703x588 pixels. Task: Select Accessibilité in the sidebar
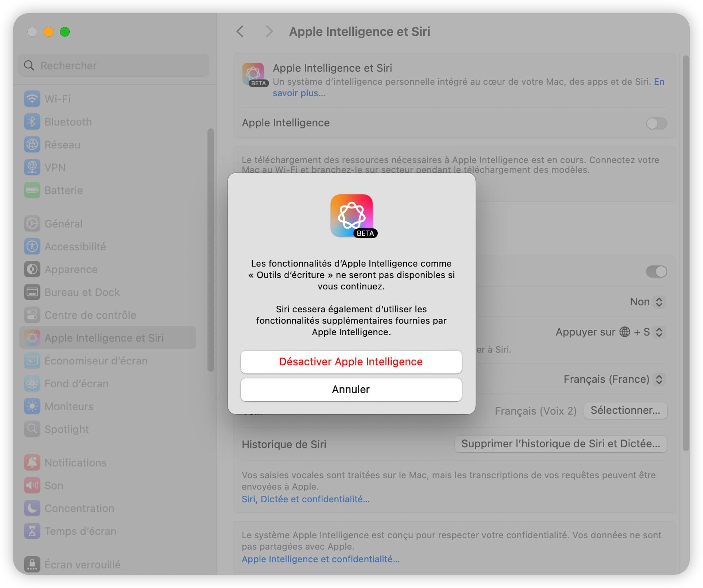click(x=108, y=247)
